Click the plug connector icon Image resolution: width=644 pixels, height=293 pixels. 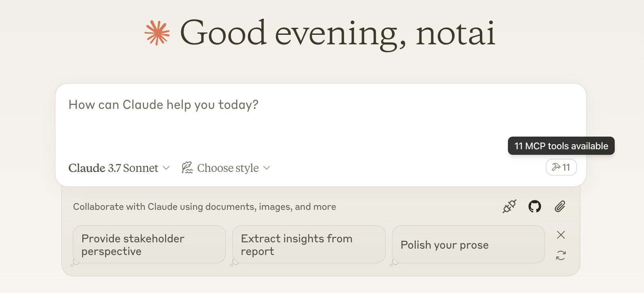pyautogui.click(x=510, y=206)
